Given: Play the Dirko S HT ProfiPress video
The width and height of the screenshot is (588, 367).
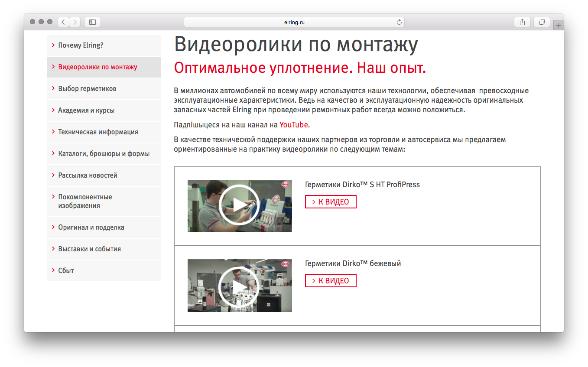Looking at the screenshot, I should tap(240, 206).
